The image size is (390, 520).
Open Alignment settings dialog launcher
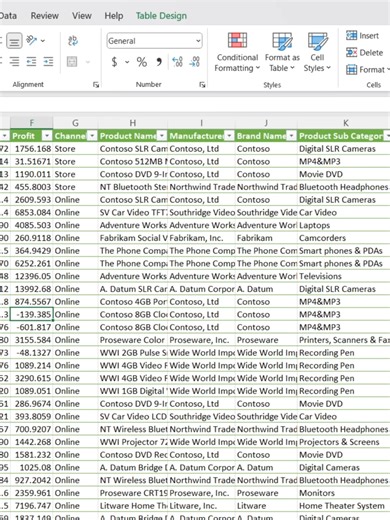click(x=96, y=85)
